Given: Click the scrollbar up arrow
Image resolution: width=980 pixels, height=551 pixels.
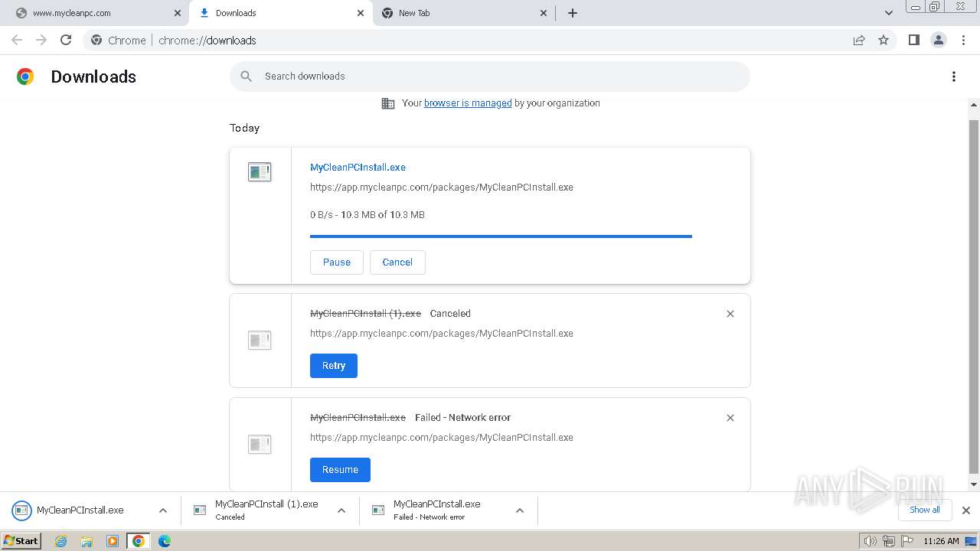Looking at the screenshot, I should coord(974,105).
